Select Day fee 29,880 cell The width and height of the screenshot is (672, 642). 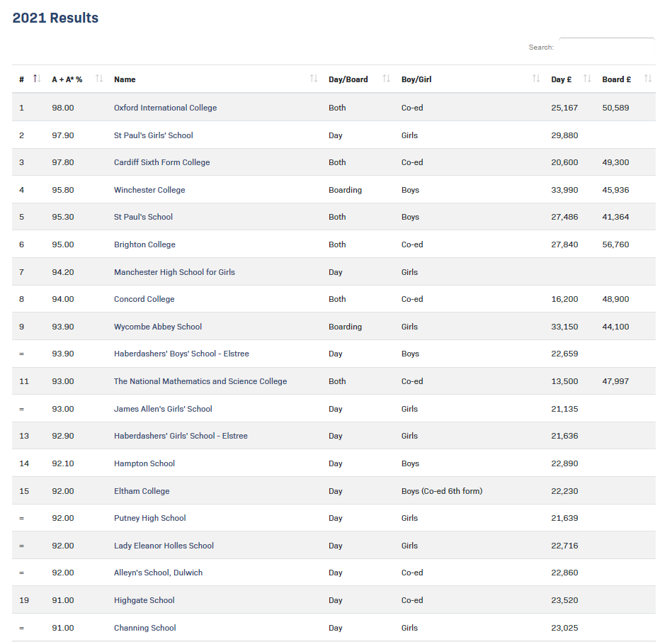tap(564, 135)
